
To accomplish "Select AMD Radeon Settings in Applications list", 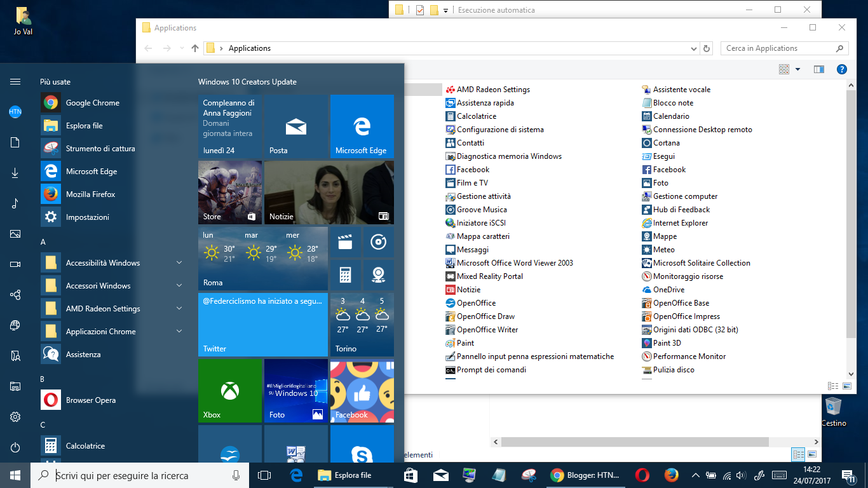I will coord(488,90).
